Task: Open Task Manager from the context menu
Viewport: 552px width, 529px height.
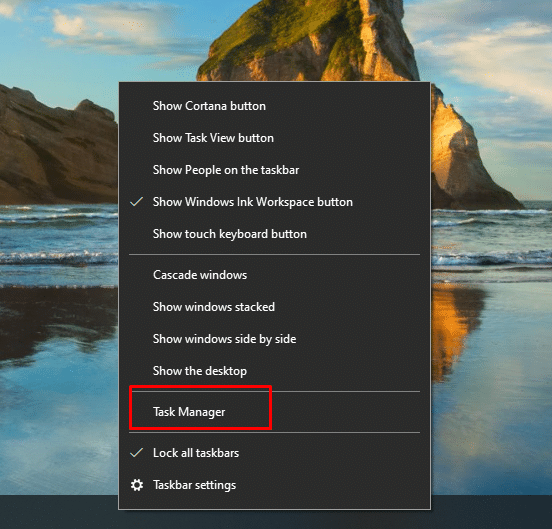Action: pyautogui.click(x=274, y=412)
